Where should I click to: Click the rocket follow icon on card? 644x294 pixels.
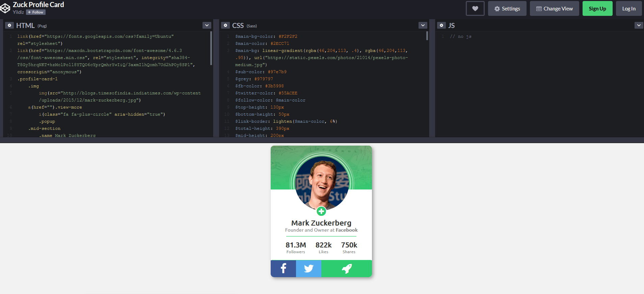[x=347, y=268]
